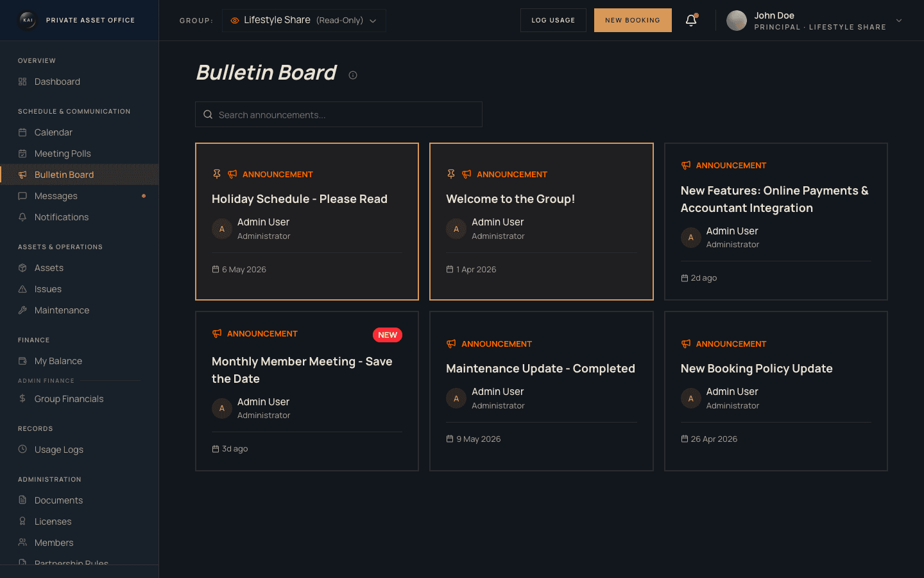Click the info icon beside Bulletin Board title
The width and height of the screenshot is (924, 578).
[x=353, y=75]
